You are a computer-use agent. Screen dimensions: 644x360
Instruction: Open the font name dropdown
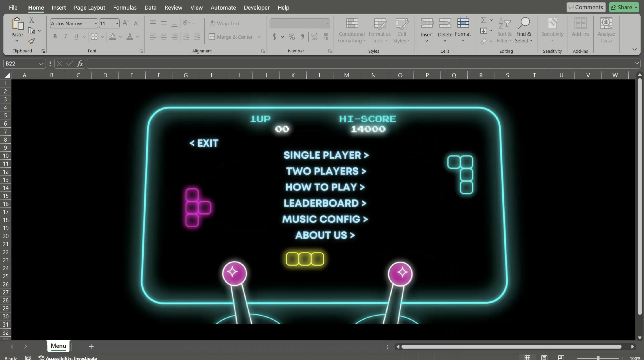(95, 23)
